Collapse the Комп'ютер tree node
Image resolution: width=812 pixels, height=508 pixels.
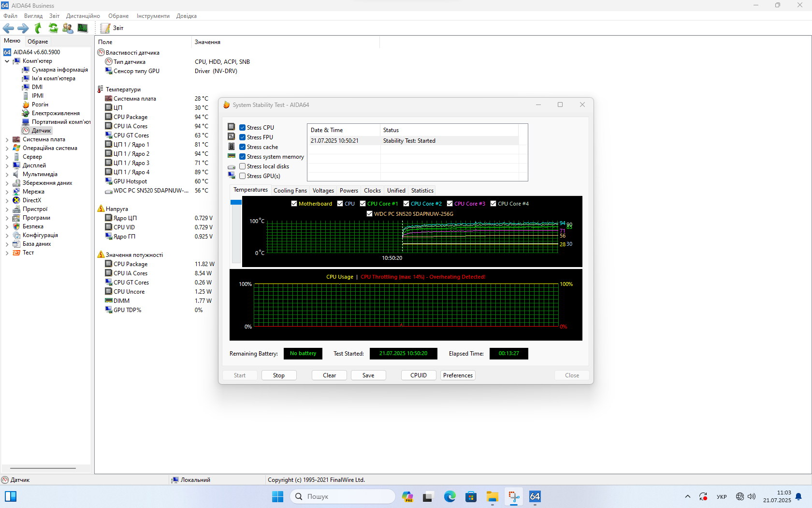(x=7, y=61)
